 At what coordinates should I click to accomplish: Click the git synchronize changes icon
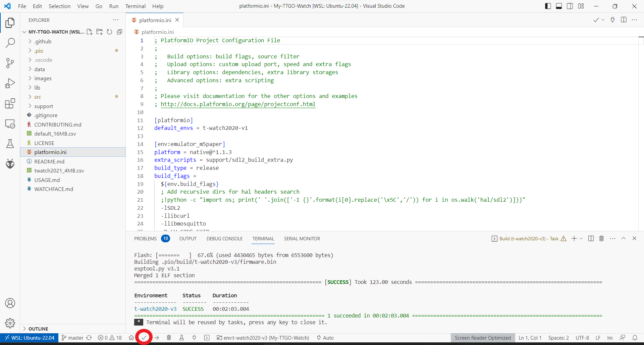tap(89, 338)
